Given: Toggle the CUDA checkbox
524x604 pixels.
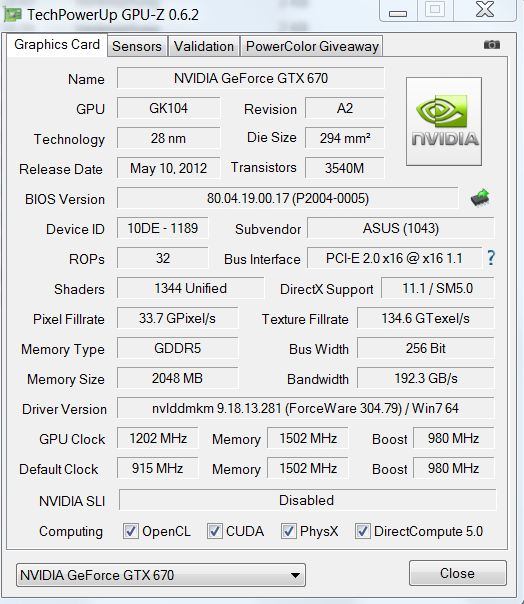Looking at the screenshot, I should [214, 531].
